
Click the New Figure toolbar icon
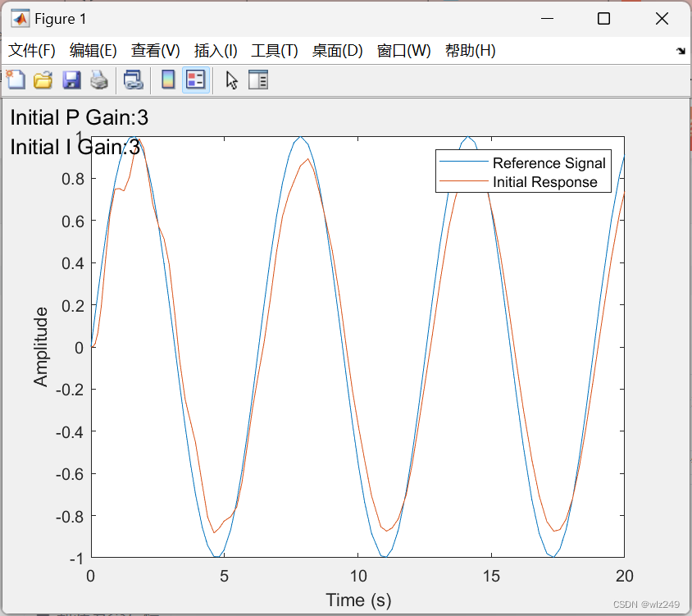pyautogui.click(x=16, y=80)
